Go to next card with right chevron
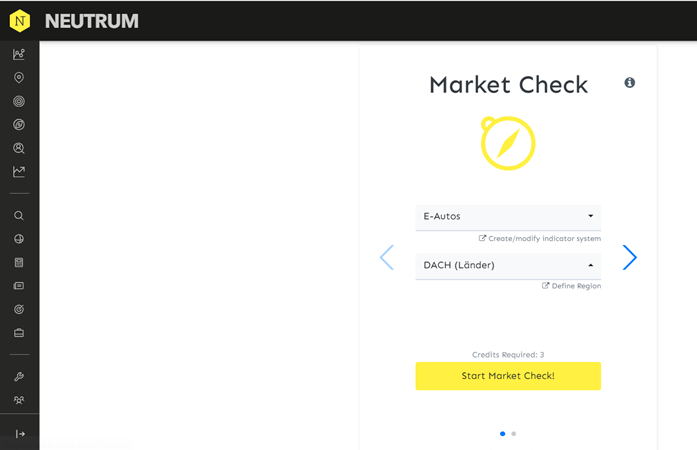Screen dimensions: 697x450 pos(629,257)
